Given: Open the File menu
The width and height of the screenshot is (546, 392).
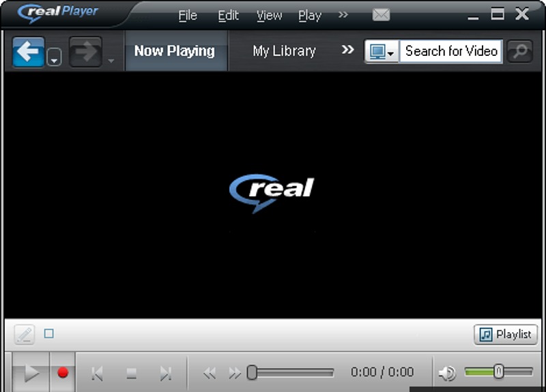Looking at the screenshot, I should click(188, 15).
